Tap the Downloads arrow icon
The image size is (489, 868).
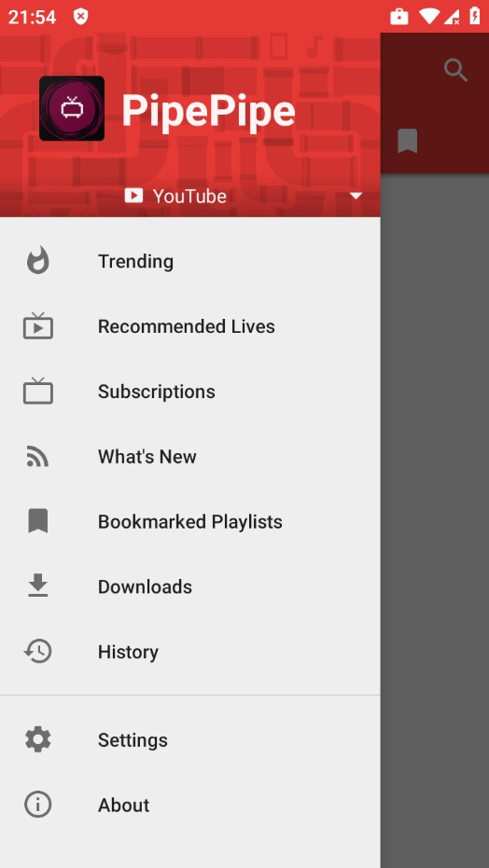[38, 586]
